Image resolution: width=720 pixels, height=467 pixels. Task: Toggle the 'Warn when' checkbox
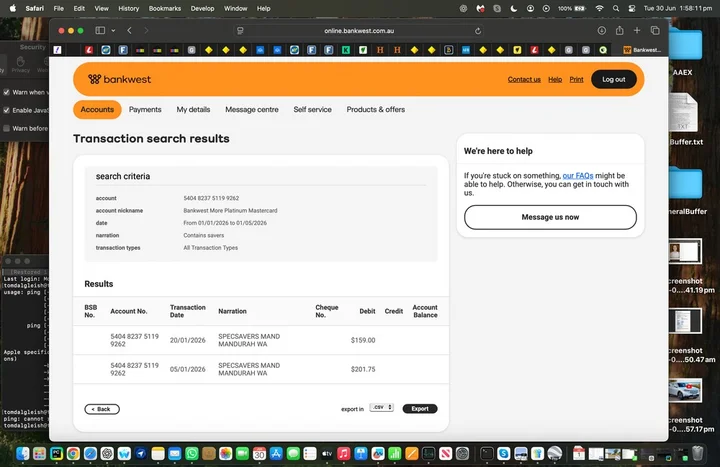coord(6,92)
